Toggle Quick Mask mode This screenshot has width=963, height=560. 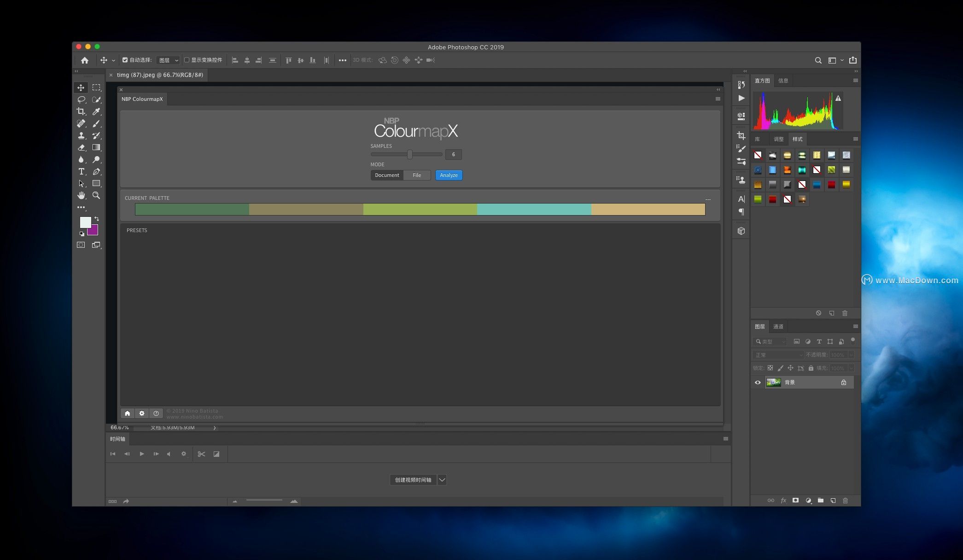click(81, 245)
